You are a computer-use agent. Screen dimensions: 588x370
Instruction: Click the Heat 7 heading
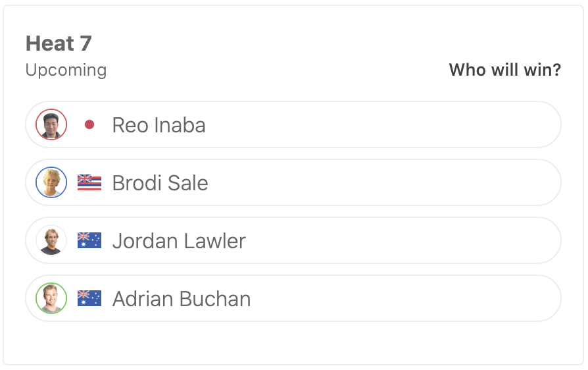click(x=59, y=43)
